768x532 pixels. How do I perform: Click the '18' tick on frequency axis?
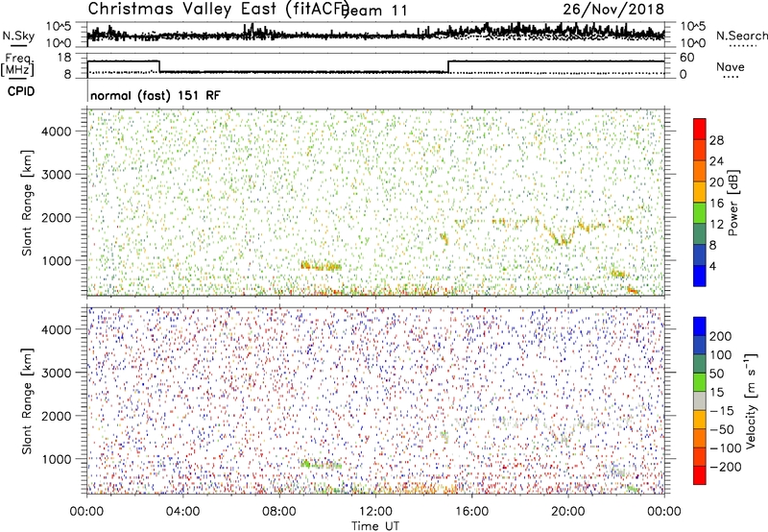coord(64,58)
